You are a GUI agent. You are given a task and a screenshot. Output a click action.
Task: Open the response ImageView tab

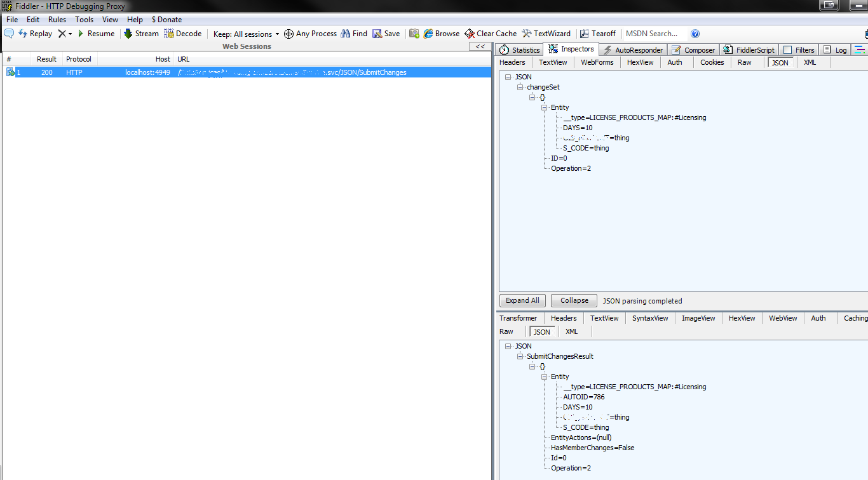pos(698,318)
